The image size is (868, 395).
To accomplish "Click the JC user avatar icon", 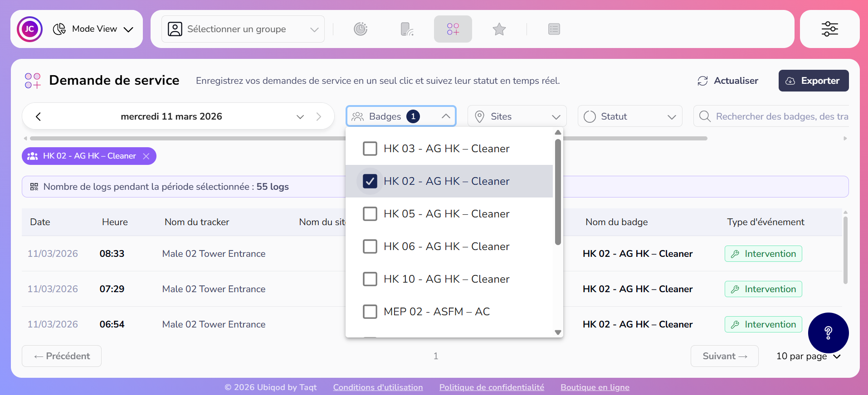I will pyautogui.click(x=29, y=29).
